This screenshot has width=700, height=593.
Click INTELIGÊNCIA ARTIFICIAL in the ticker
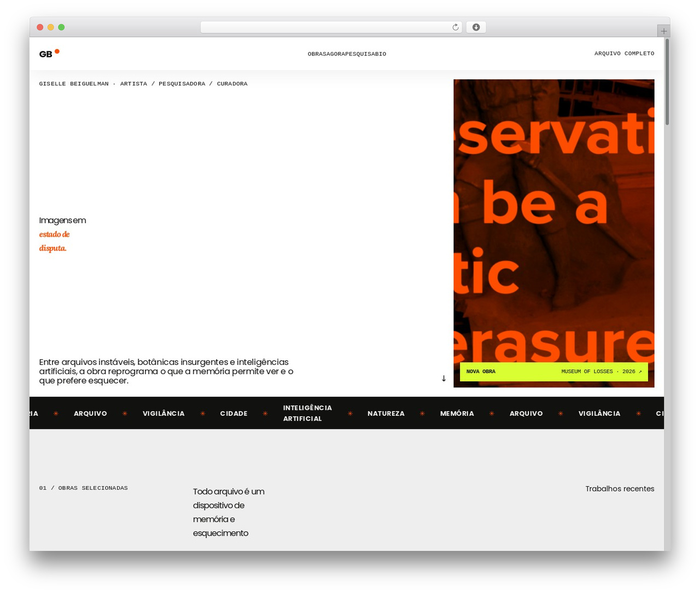[x=307, y=413]
